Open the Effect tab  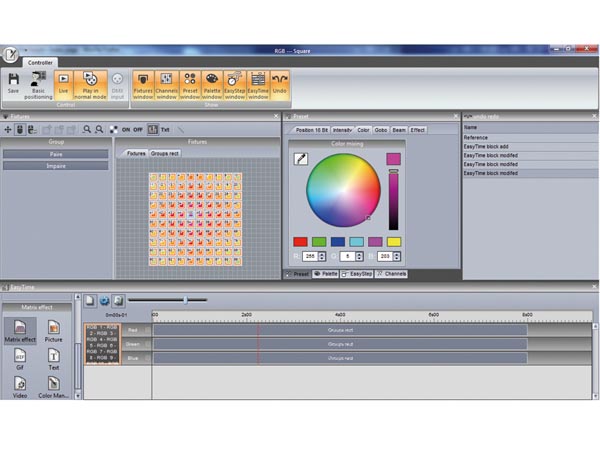(x=417, y=130)
